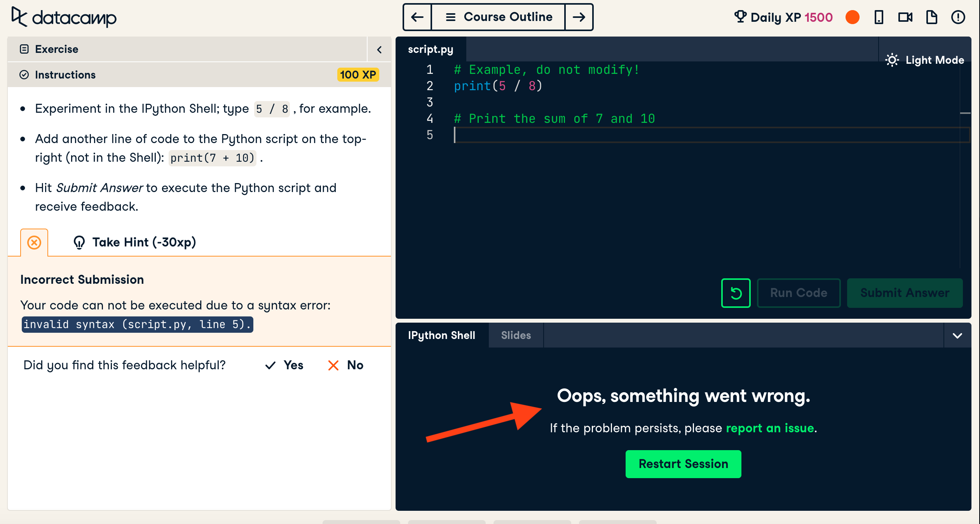Click the forward navigation arrow
Screen dimensions: 980x524
point(579,17)
